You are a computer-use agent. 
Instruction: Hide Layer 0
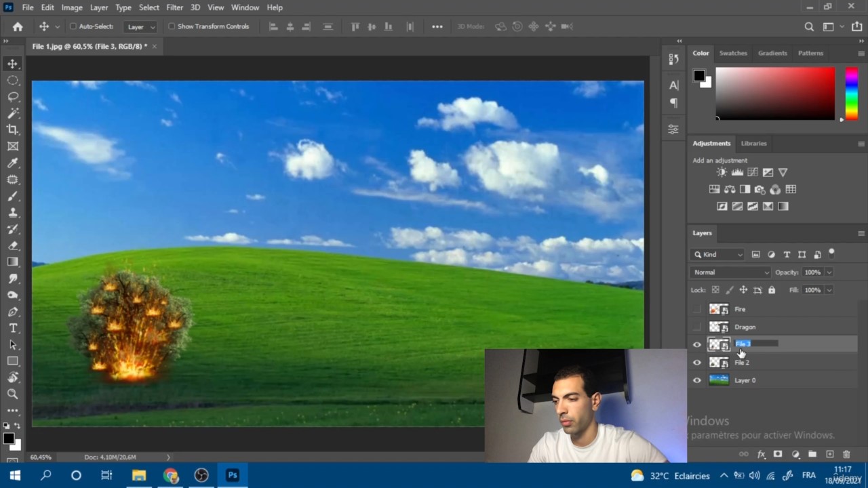pyautogui.click(x=696, y=380)
